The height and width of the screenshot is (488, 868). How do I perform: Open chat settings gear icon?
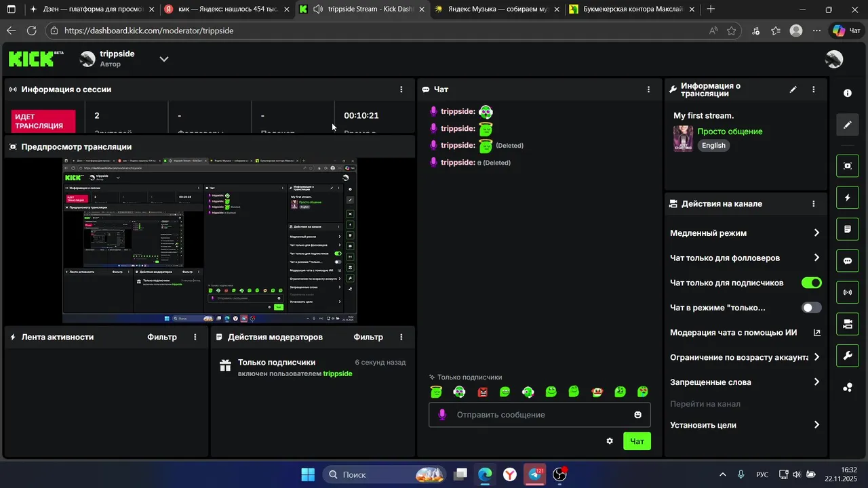[x=610, y=441]
